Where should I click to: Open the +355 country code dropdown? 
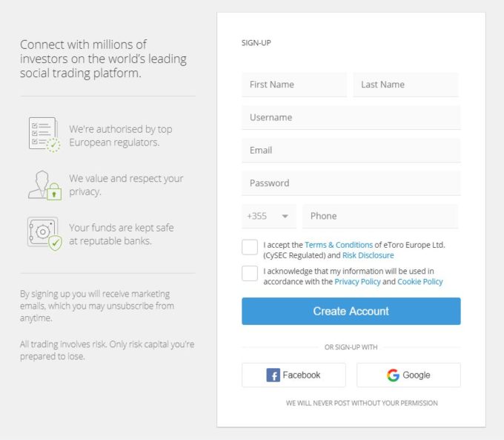tap(269, 216)
